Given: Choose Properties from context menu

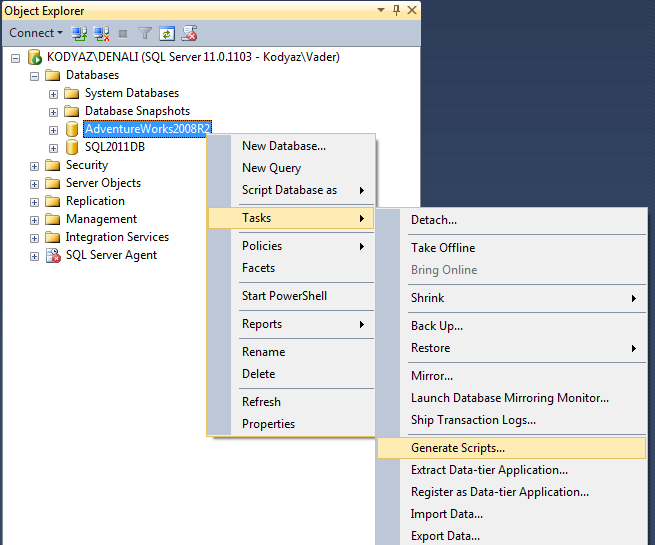Looking at the screenshot, I should [x=291, y=424].
